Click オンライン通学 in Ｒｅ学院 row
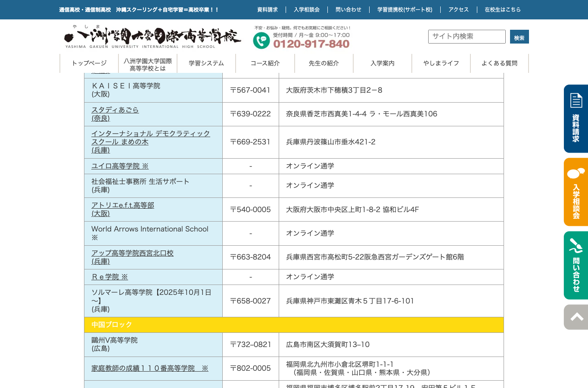The height and width of the screenshot is (388, 588). click(x=310, y=277)
